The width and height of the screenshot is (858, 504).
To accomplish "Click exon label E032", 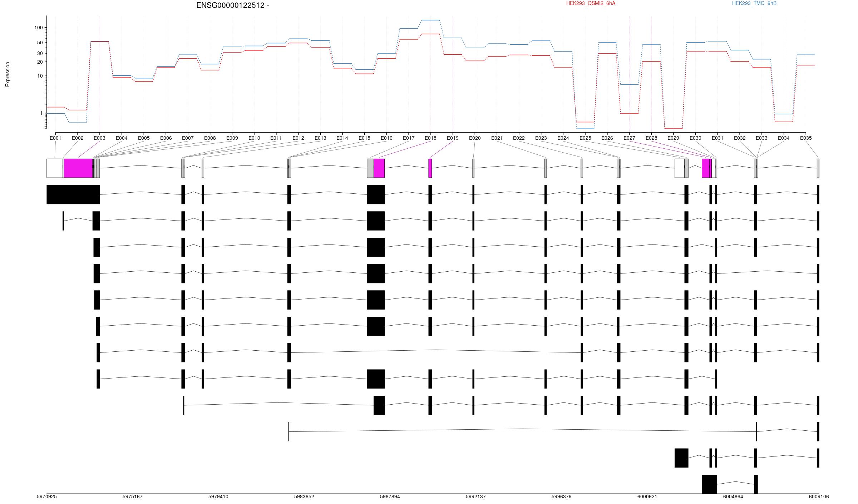I will pos(740,138).
